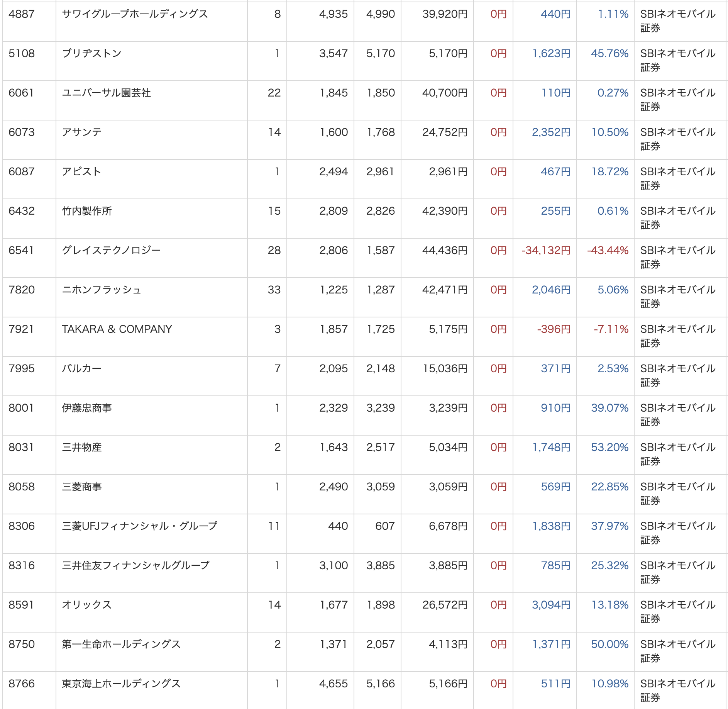
Task: Click stock code 8316
Action: click(22, 566)
